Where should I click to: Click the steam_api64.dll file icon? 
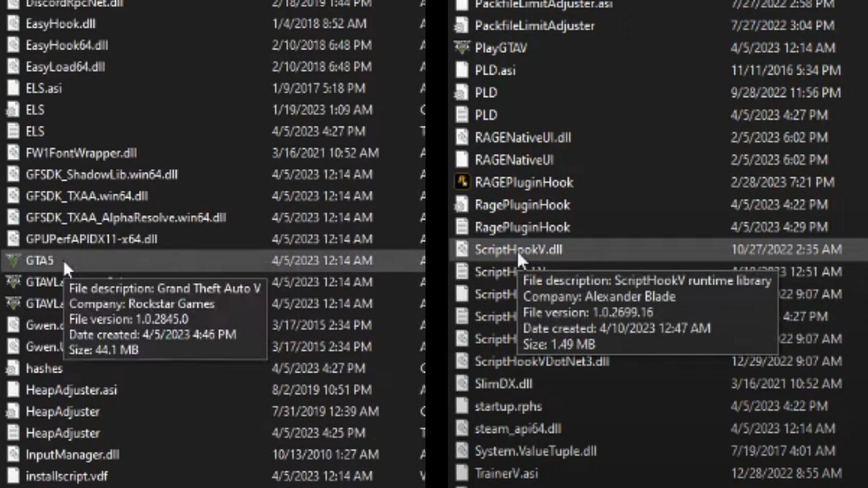pyautogui.click(x=462, y=428)
